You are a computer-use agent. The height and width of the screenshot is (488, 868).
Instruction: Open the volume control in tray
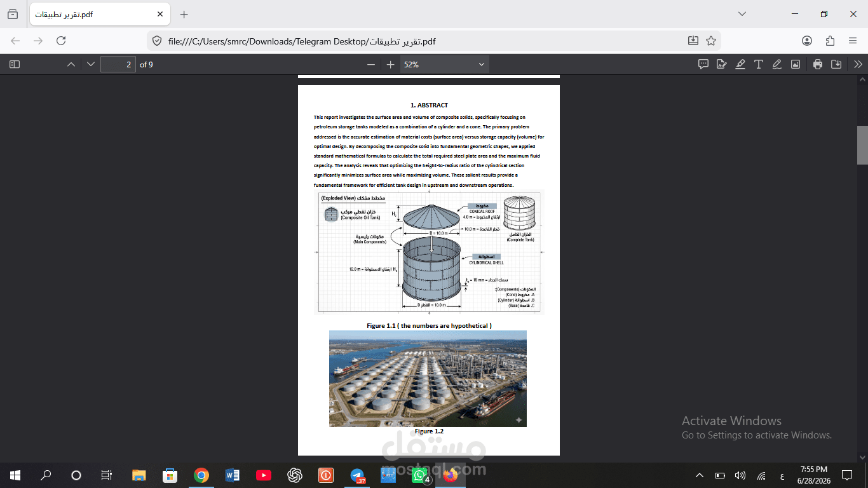click(740, 475)
